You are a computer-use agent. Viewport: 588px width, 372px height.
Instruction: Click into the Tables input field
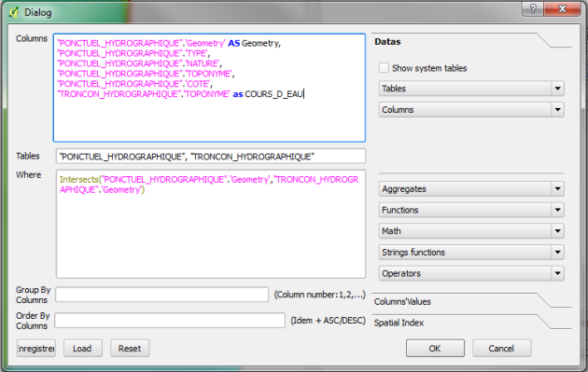[211, 157]
